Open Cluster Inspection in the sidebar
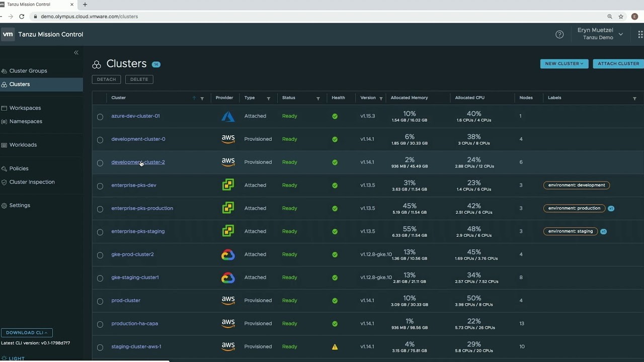Screen dimensions: 644x362 [x=32, y=182]
